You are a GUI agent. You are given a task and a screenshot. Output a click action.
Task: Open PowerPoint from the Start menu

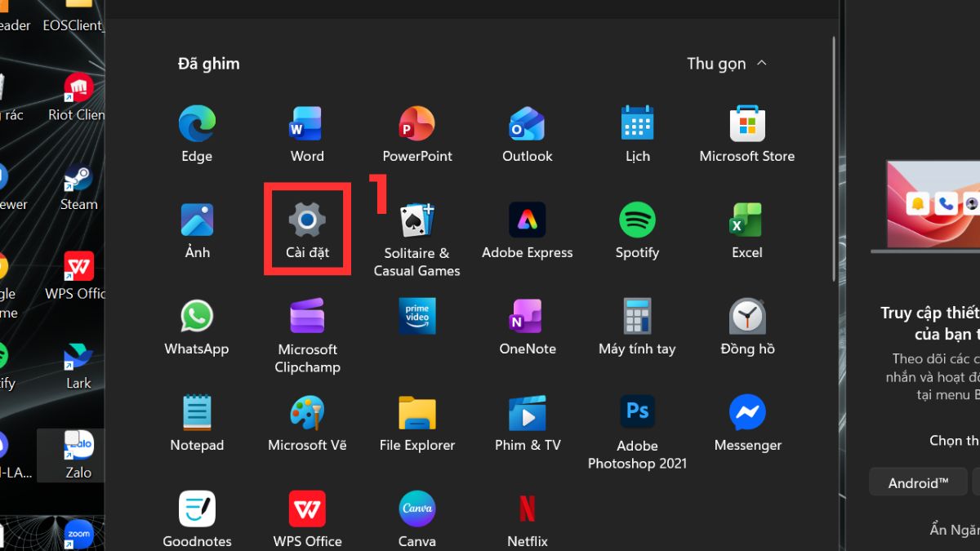(x=417, y=135)
